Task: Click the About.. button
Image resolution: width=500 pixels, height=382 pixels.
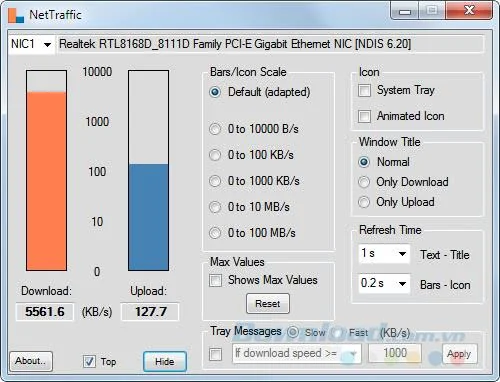Action: (31, 361)
